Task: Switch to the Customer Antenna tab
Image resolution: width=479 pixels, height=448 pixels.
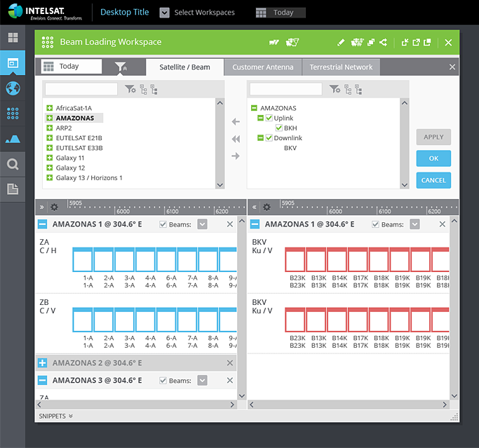Action: [x=263, y=67]
